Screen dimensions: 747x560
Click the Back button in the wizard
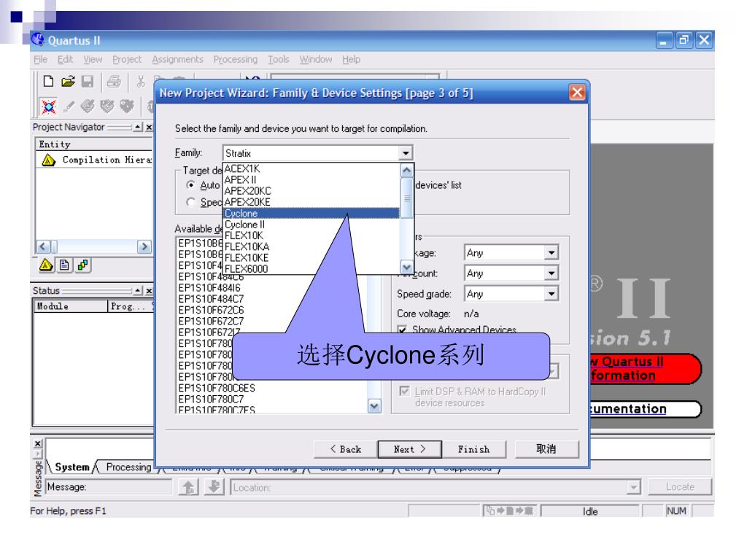(x=345, y=449)
